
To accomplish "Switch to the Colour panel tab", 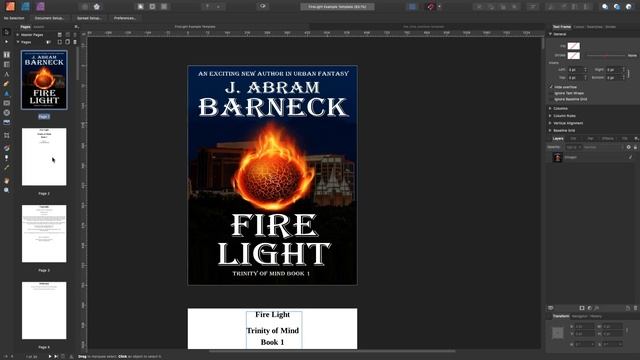I will tap(579, 27).
